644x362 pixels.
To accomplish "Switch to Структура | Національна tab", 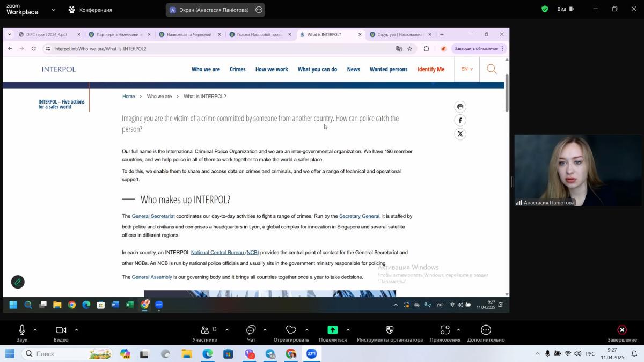I will tap(400, 34).
